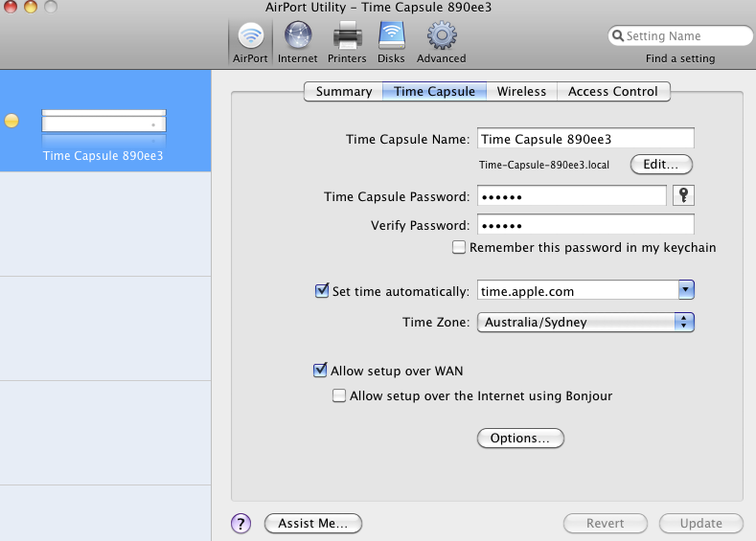Toggle Remember this password in my keychain
The width and height of the screenshot is (756, 541).
coord(459,247)
